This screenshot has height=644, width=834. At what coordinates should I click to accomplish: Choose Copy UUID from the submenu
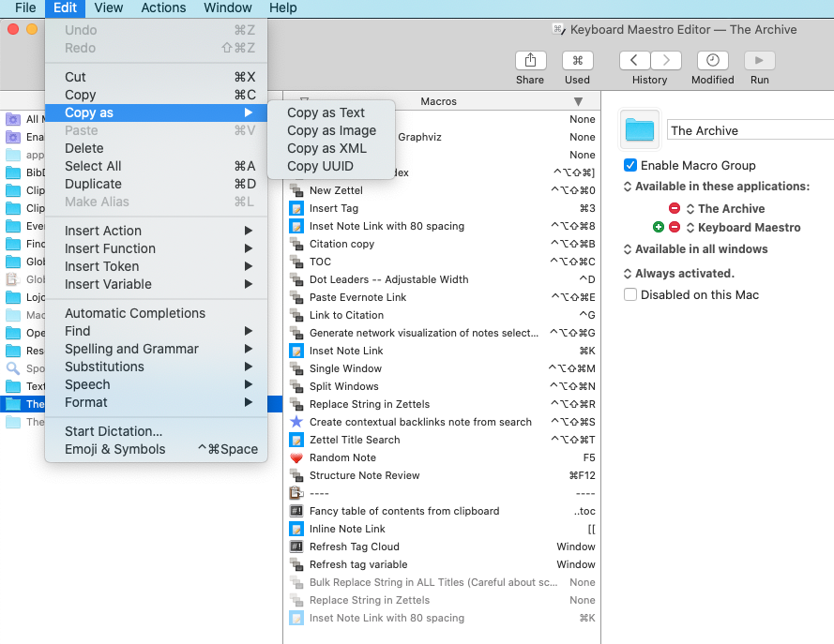(x=331, y=166)
